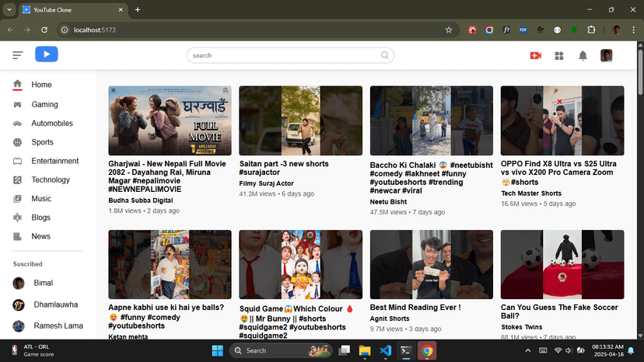Click the Sports ball icon
The image size is (644, 362).
pyautogui.click(x=17, y=142)
